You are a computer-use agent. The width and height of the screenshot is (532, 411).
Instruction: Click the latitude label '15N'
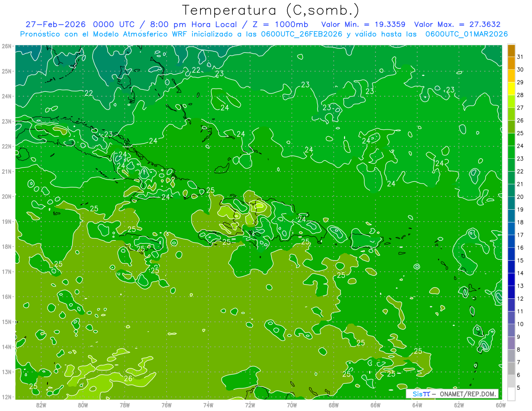click(7, 321)
